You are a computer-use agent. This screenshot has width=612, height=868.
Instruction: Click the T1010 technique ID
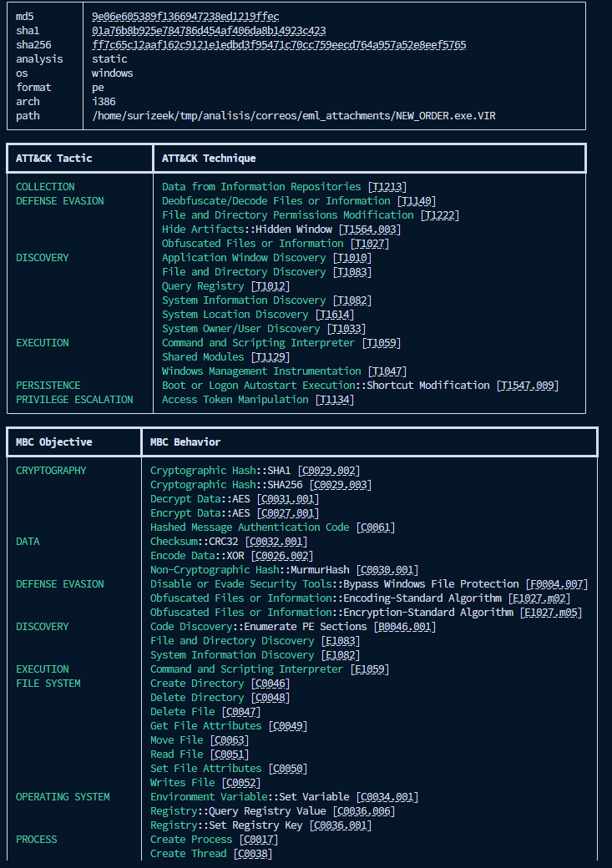tap(352, 257)
